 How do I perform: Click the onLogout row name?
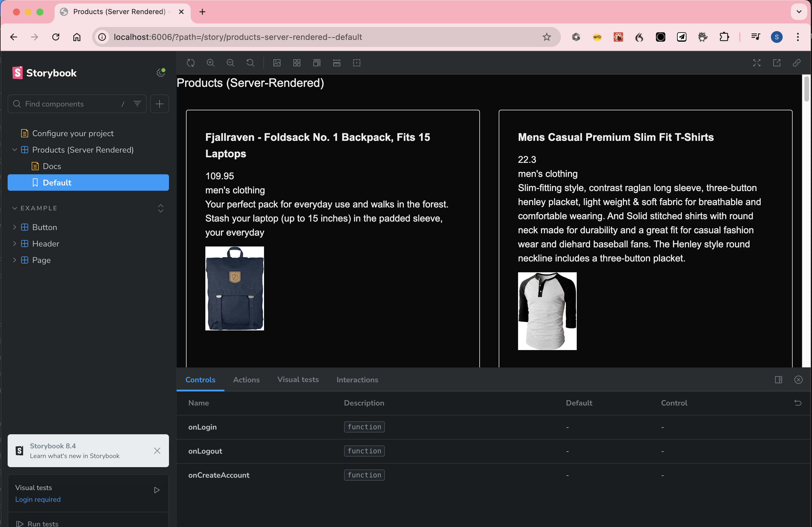pyautogui.click(x=205, y=451)
